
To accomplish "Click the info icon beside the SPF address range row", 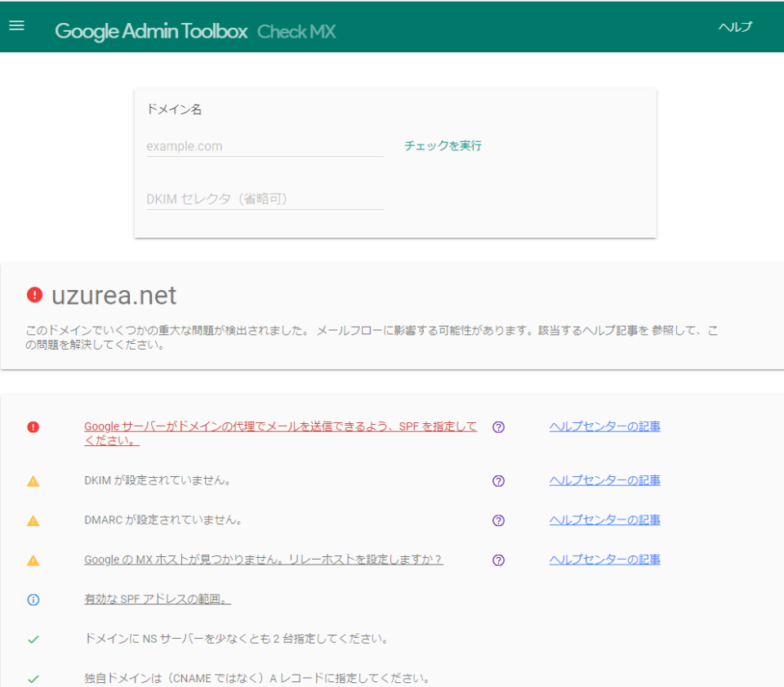I will click(33, 600).
